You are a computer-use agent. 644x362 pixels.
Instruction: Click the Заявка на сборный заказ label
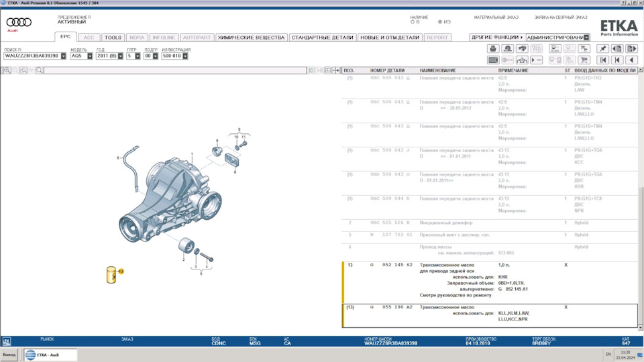[x=561, y=17]
